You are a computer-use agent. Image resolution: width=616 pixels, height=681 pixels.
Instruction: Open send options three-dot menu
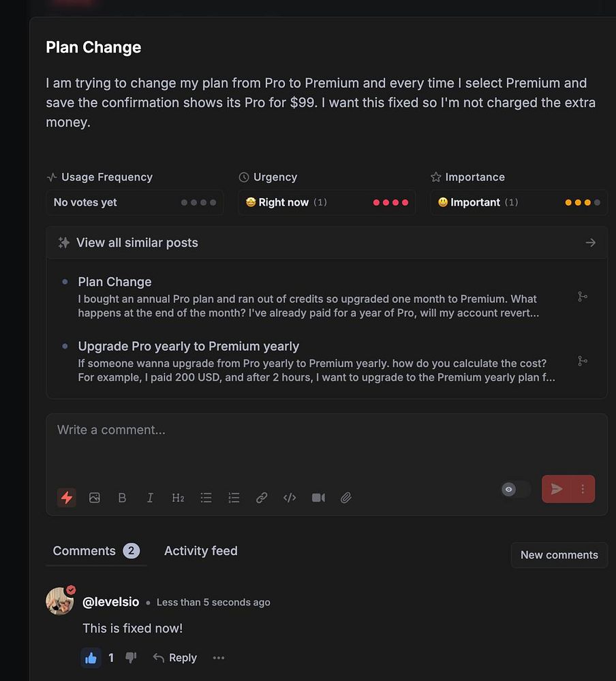(583, 489)
